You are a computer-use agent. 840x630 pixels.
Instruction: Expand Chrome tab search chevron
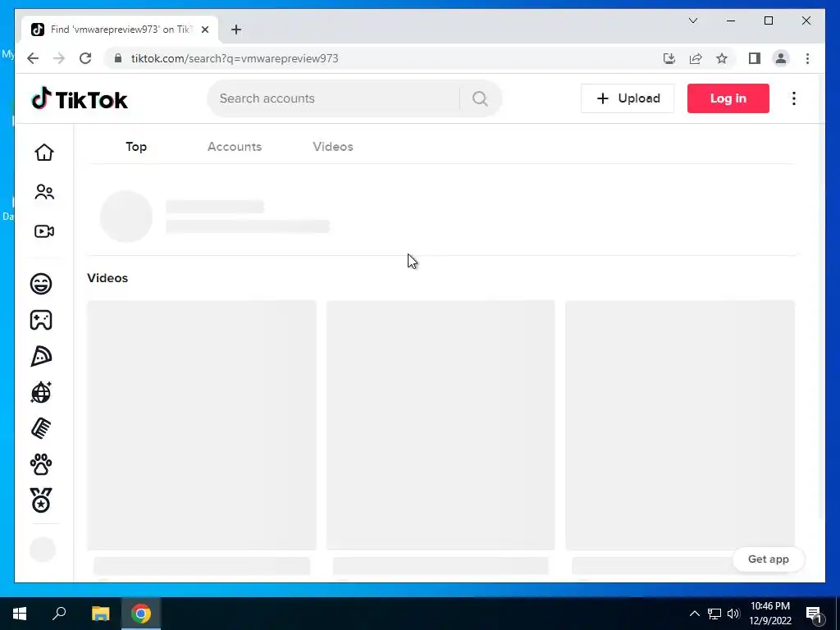click(x=692, y=21)
